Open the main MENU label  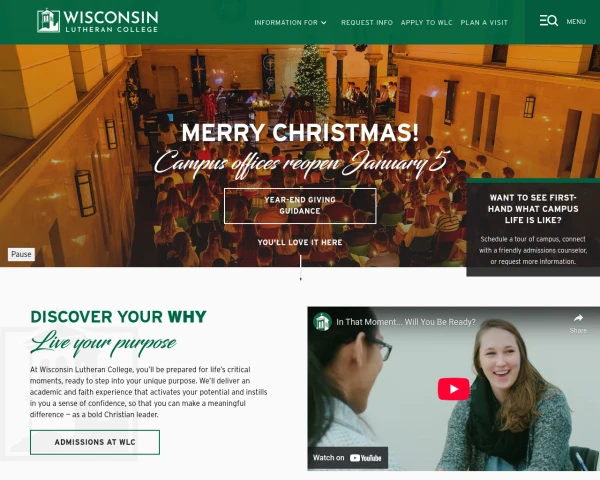(x=576, y=21)
